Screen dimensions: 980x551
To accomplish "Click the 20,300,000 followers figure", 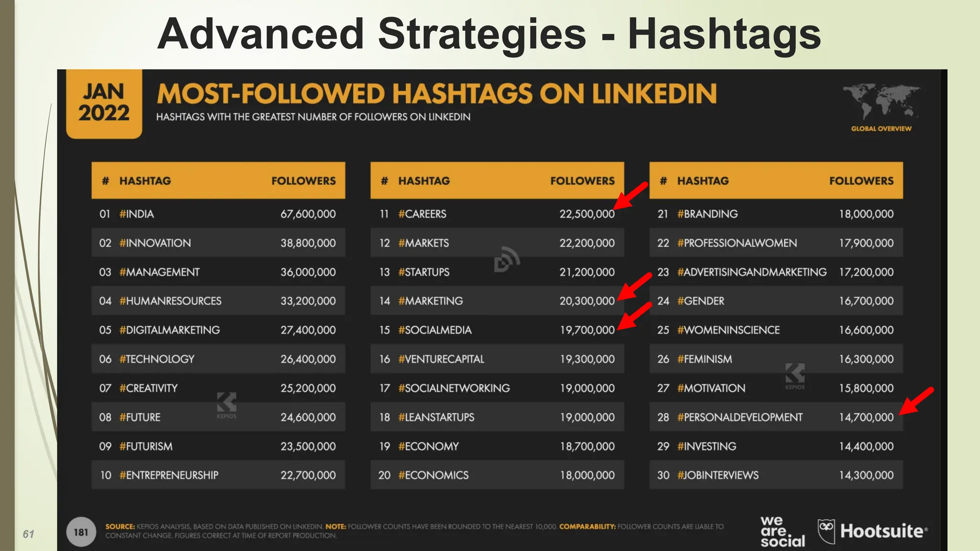I will pos(587,301).
